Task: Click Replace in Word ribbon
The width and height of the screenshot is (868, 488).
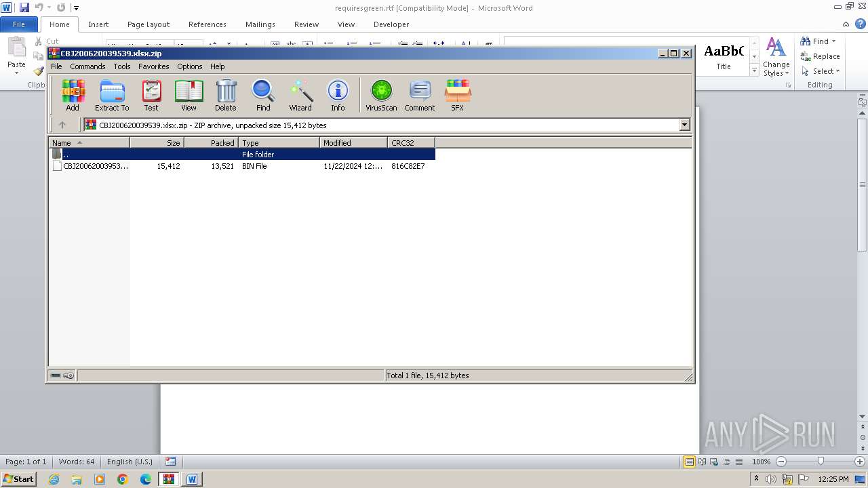Action: click(821, 56)
